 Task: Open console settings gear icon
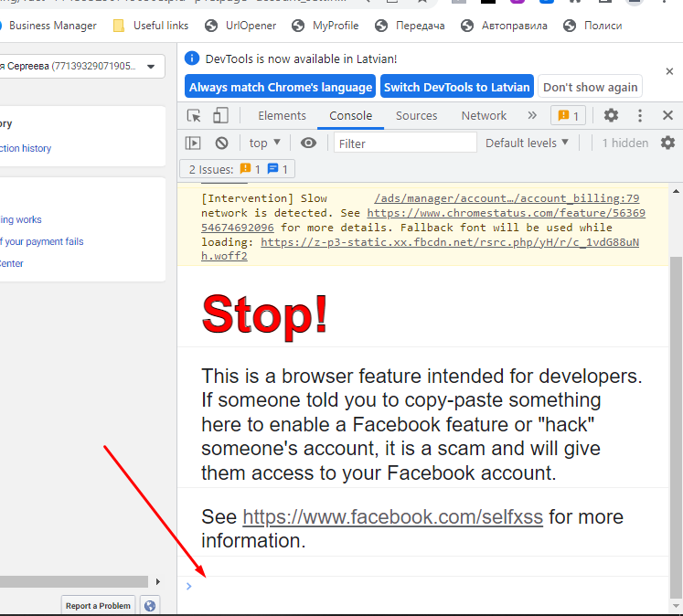pos(667,143)
